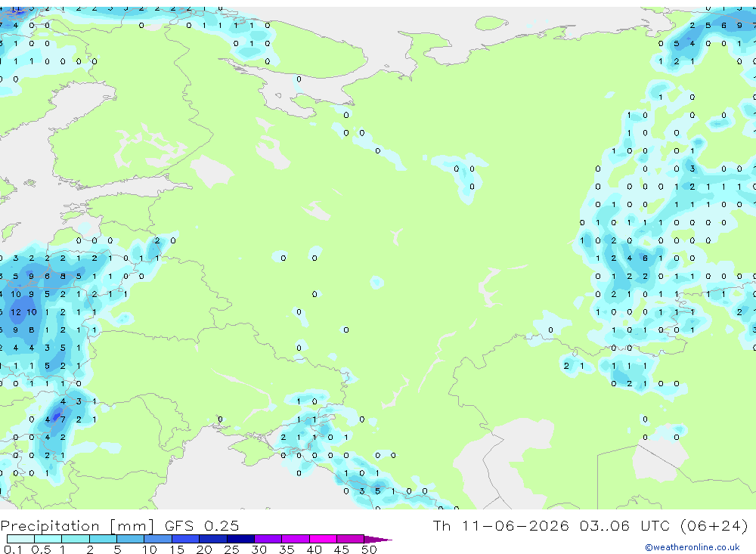Click the 40–45 mm magenta legend swatch

coord(323,539)
